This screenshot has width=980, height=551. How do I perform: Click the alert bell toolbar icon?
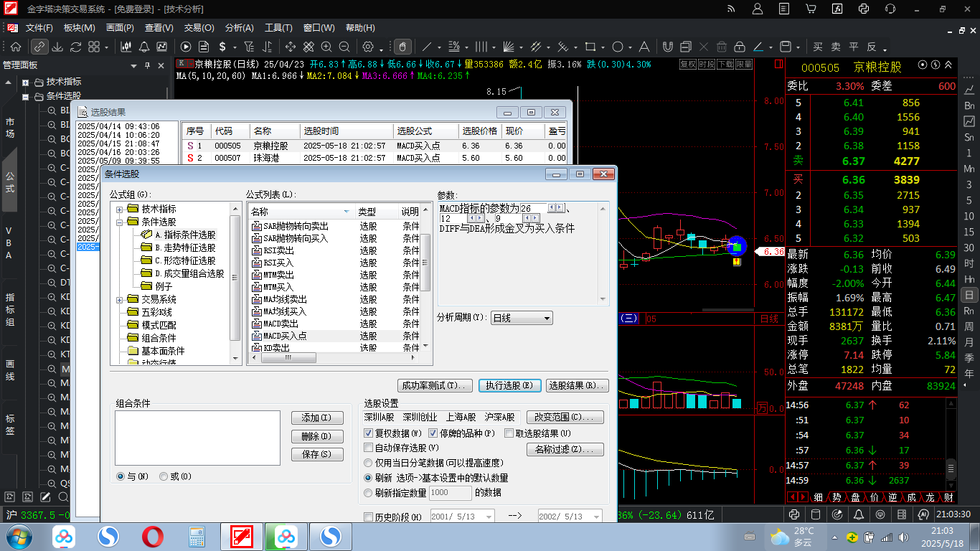coord(144,47)
